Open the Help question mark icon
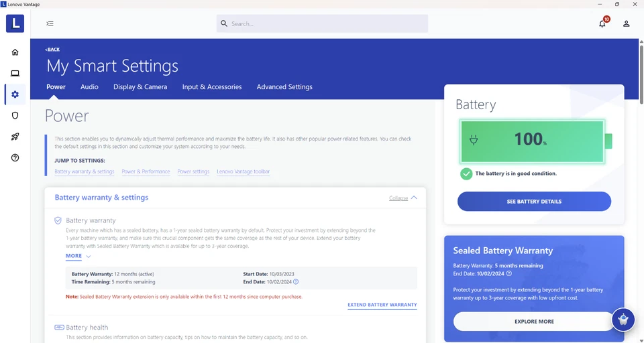644x343 pixels. [x=15, y=158]
